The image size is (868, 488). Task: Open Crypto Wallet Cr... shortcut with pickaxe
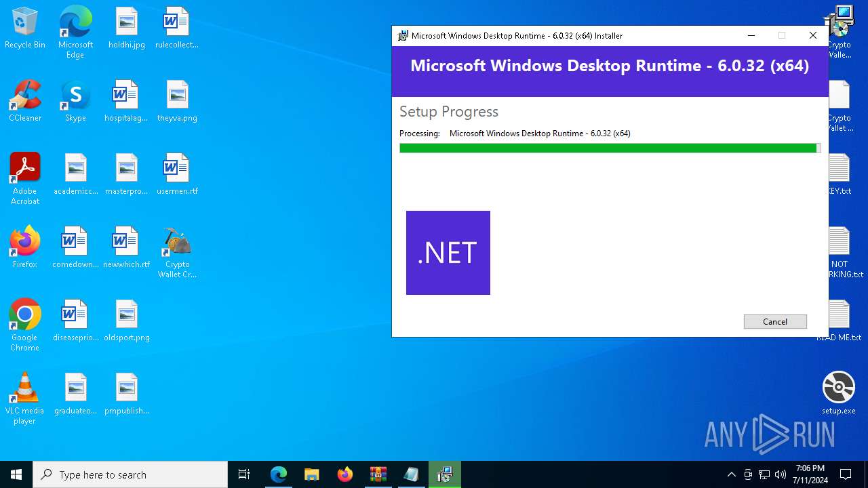click(x=177, y=251)
